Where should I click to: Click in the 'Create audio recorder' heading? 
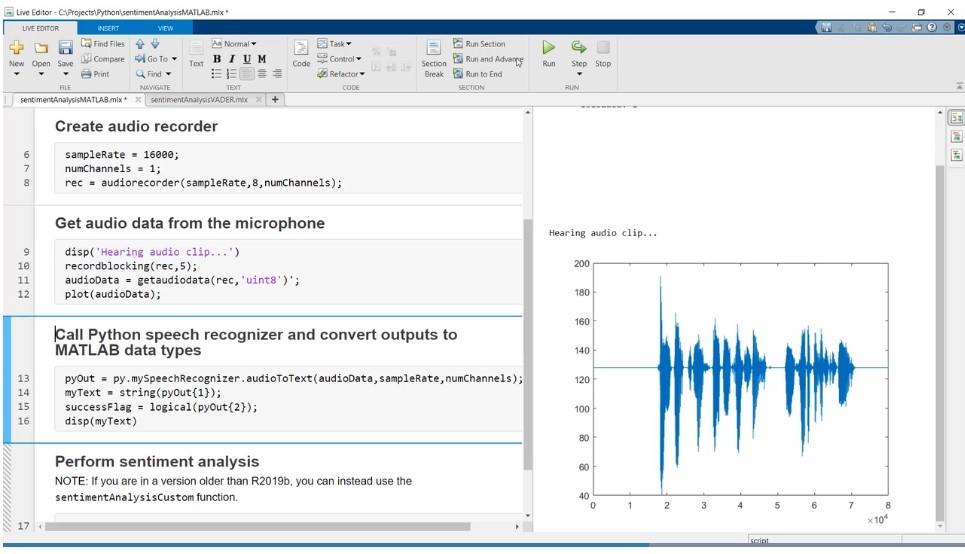(x=136, y=126)
